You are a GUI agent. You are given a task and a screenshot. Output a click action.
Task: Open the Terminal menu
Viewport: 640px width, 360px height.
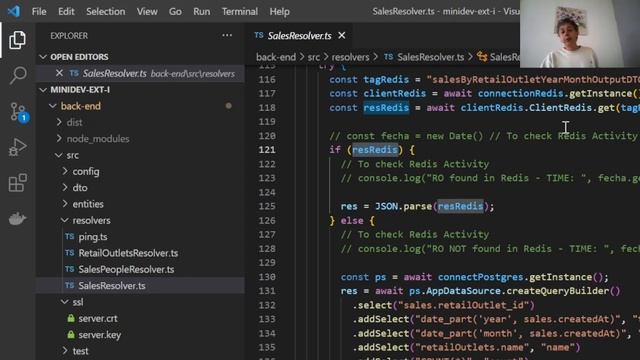pyautogui.click(x=240, y=11)
